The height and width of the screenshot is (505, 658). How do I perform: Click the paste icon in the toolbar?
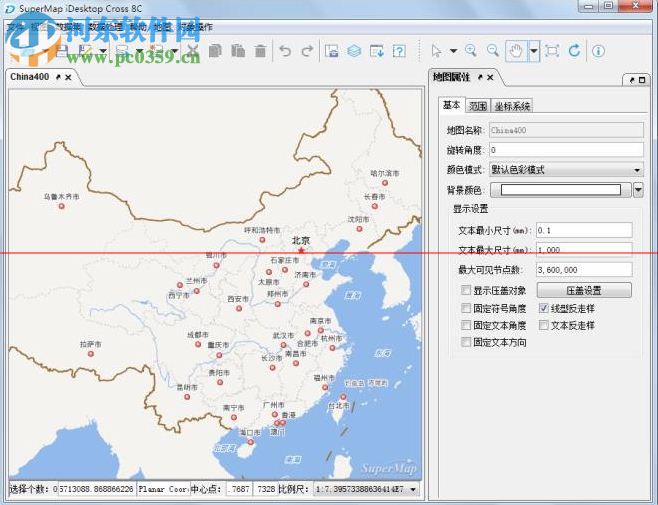[x=238, y=51]
